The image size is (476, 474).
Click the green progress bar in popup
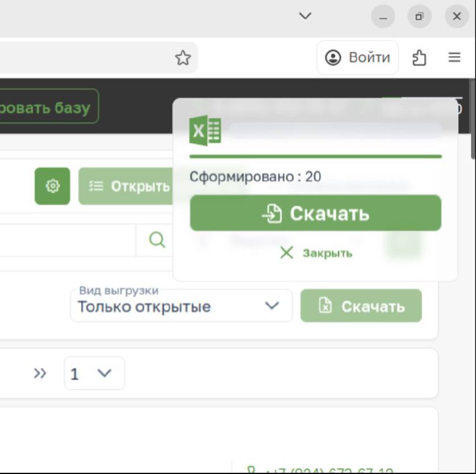click(x=315, y=157)
